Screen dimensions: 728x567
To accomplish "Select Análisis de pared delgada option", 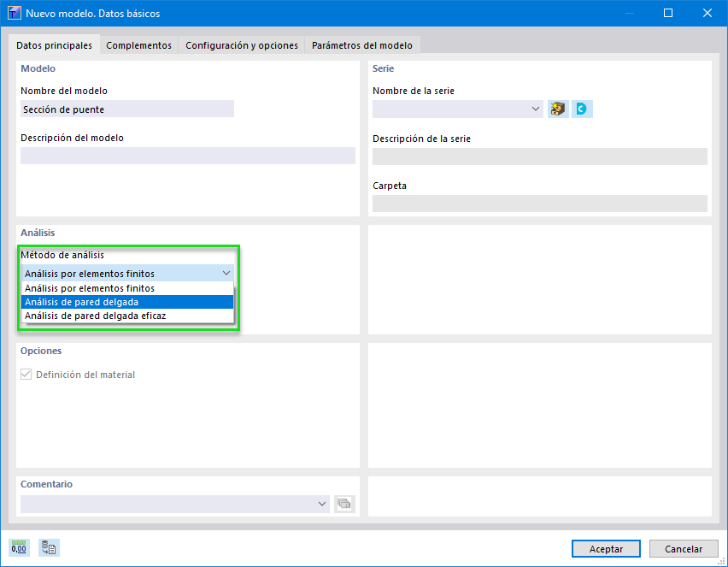I will [126, 302].
